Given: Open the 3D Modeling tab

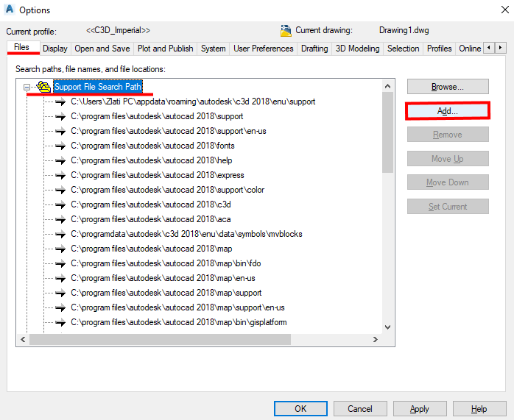Looking at the screenshot, I should tap(358, 49).
